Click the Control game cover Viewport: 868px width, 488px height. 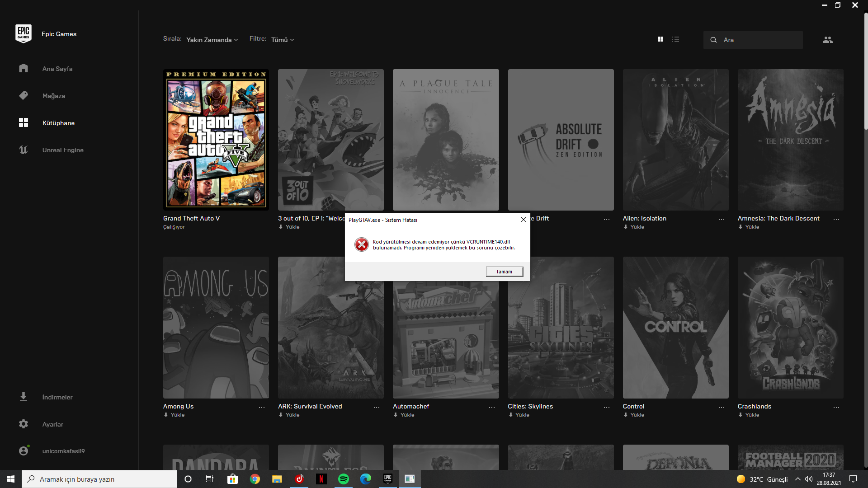coord(675,328)
